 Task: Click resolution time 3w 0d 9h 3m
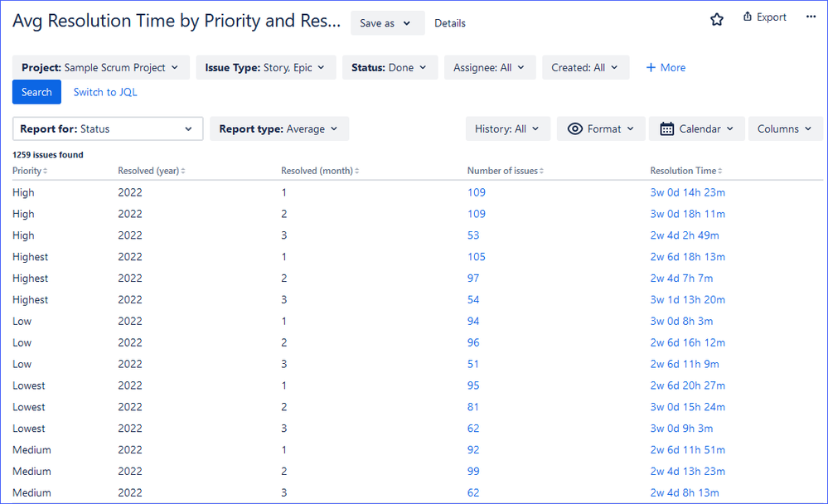coord(681,429)
